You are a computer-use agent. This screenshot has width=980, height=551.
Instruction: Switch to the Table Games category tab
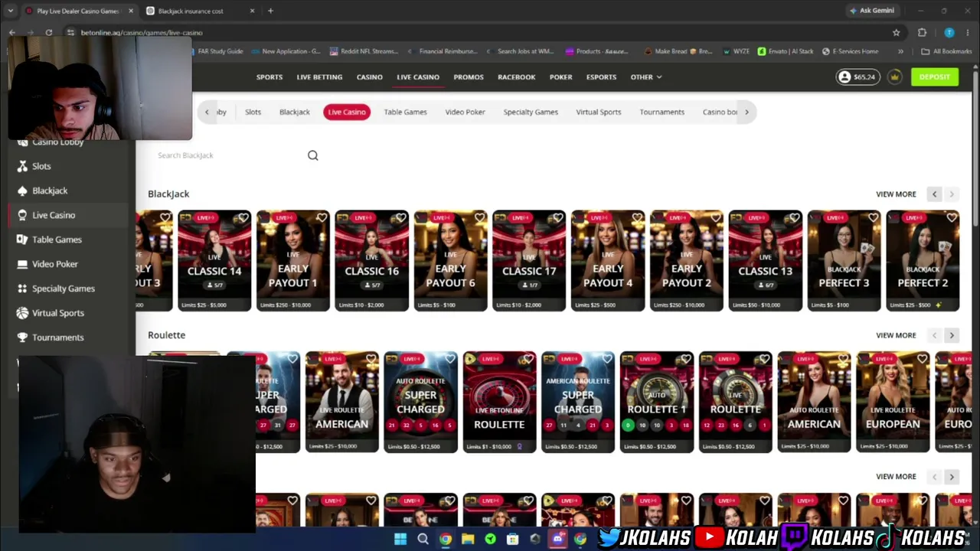pos(405,112)
